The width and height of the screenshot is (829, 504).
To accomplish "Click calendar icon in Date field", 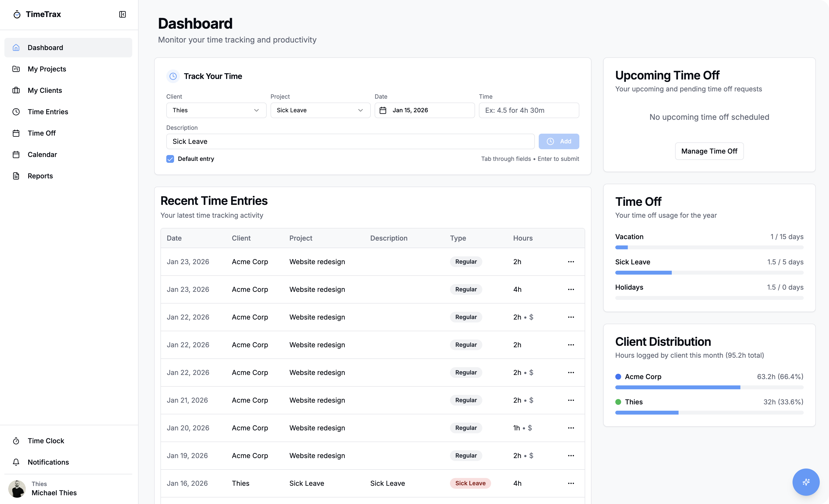I will coord(383,110).
